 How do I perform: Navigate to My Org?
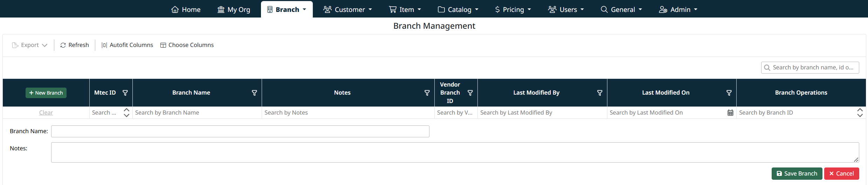[234, 9]
